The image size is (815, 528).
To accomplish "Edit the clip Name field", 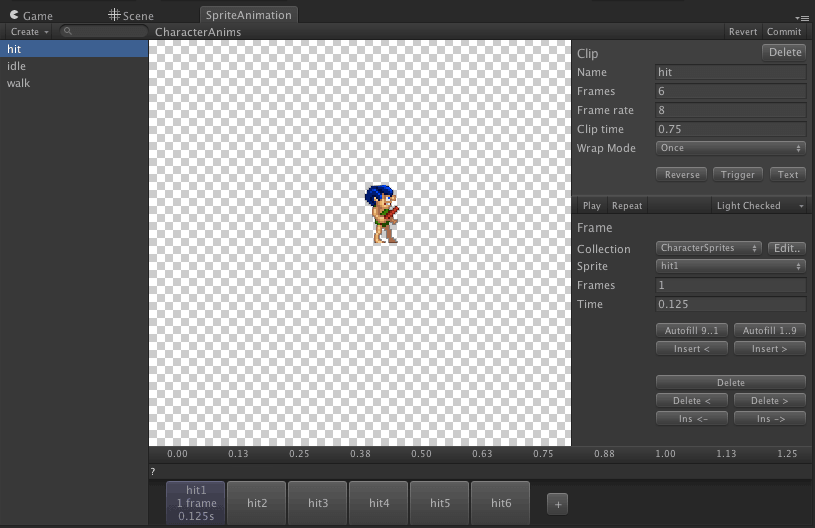I will coord(731,72).
